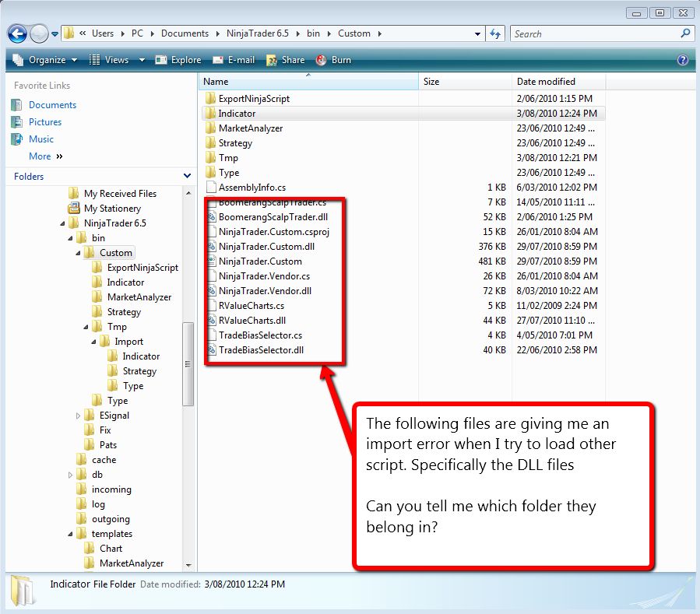This screenshot has height=614, width=700.
Task: Click the Forward navigation arrow button
Action: (x=39, y=33)
